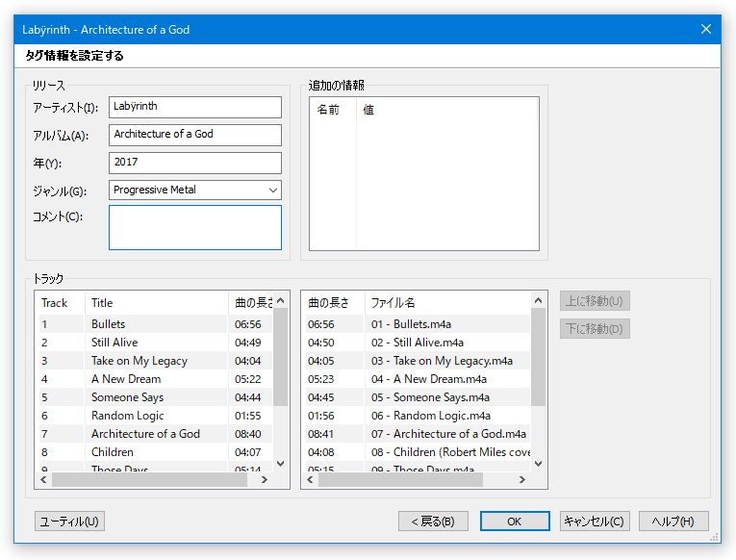Click the file list horizontal scrollbar thumb
Viewport: 736px width, 560px height.
400,479
